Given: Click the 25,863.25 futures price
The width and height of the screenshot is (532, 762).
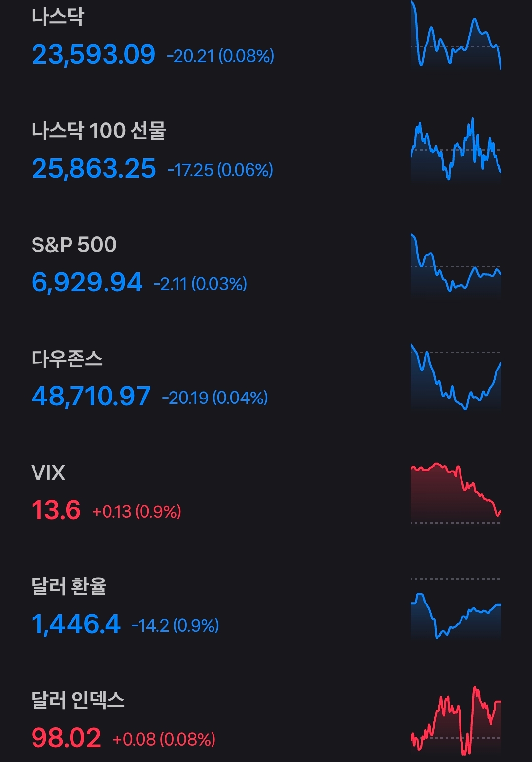Looking at the screenshot, I should [x=94, y=169].
